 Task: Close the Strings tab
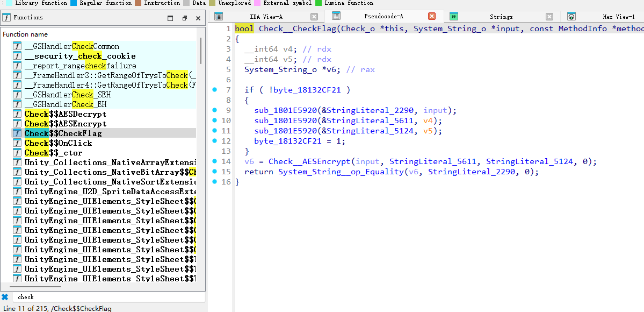point(549,17)
